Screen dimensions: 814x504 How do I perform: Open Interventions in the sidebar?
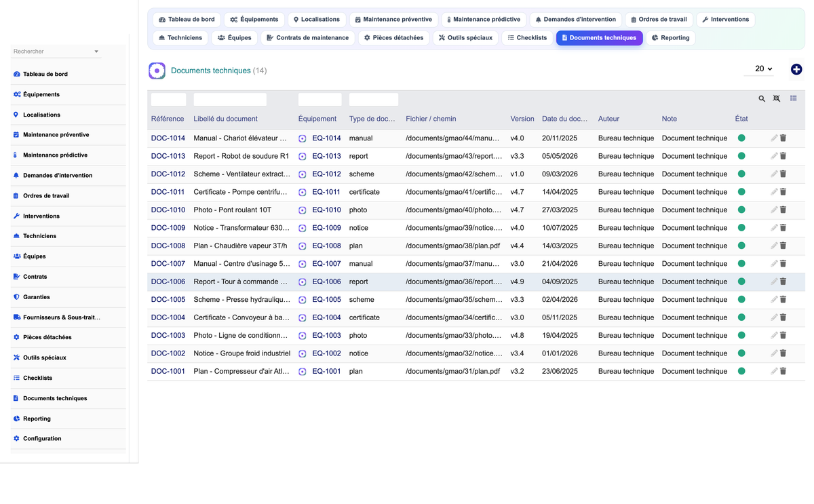point(69,216)
